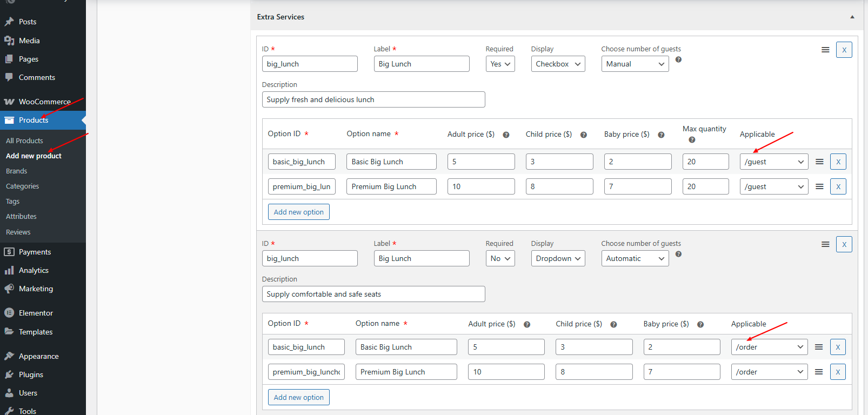Open the Analytics menu
Viewport: 868px width, 415px height.
point(34,270)
